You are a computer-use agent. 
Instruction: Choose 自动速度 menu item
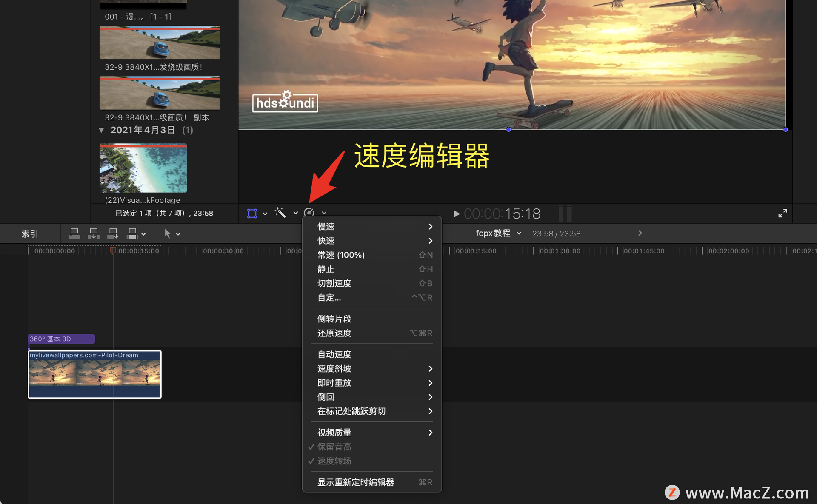(x=372, y=354)
